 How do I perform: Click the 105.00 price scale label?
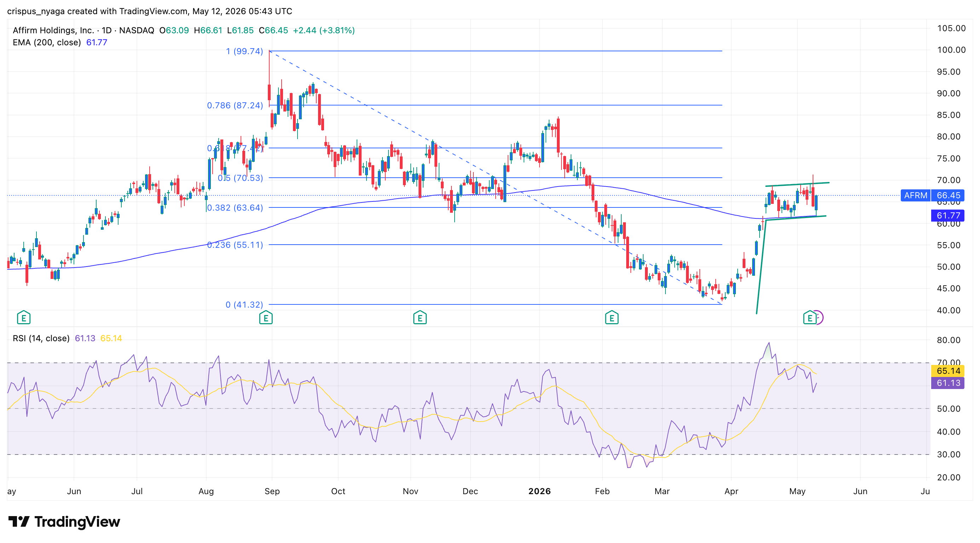pyautogui.click(x=951, y=28)
